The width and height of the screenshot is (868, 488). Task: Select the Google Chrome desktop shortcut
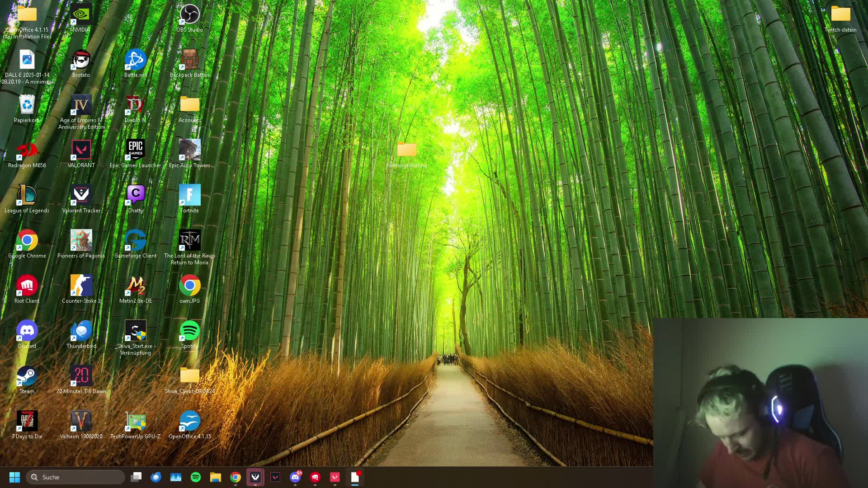click(27, 244)
